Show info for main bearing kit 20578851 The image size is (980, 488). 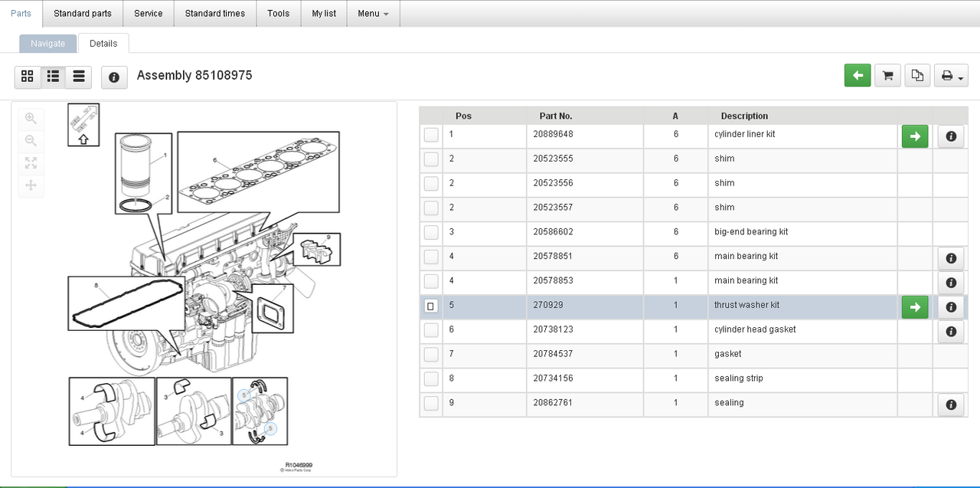[x=951, y=259]
